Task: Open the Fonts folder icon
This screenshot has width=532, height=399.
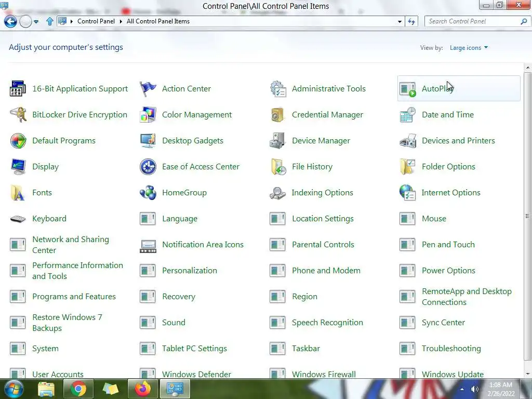Action: click(17, 193)
